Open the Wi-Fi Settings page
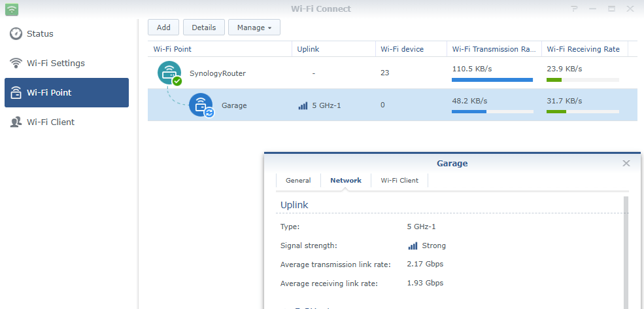Viewport: 644px width, 309px height. (x=67, y=64)
